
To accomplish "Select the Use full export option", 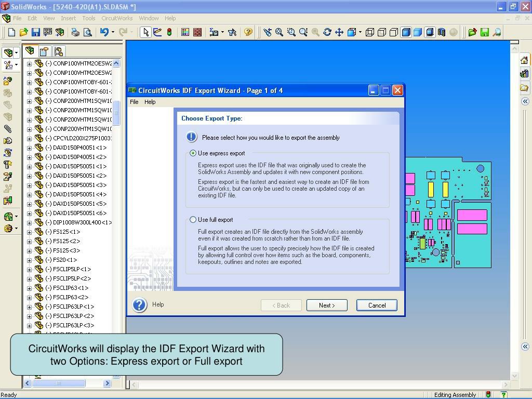I will [193, 220].
